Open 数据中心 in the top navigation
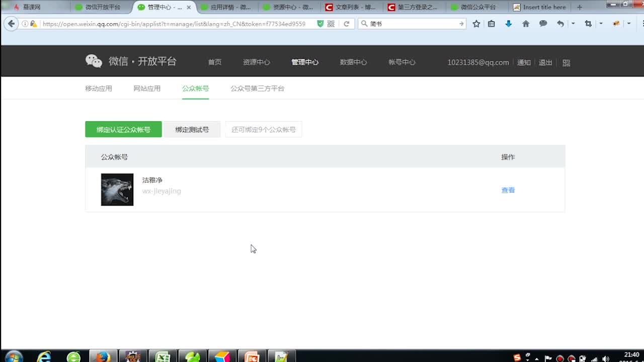Screen dimensions: 644x362 click(x=353, y=62)
